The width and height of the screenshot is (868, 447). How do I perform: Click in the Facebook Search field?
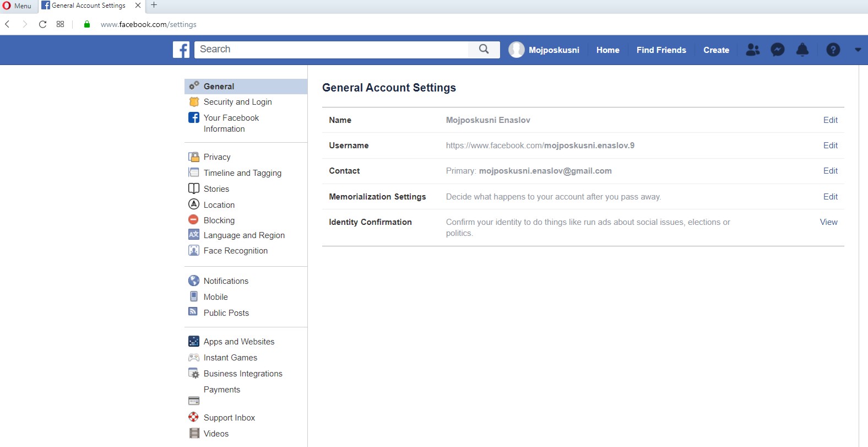(x=330, y=50)
